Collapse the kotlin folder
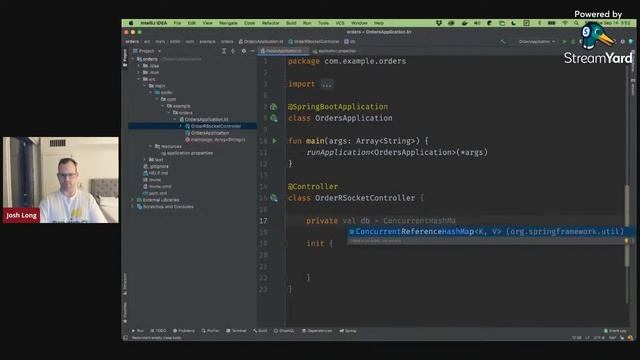 (151, 93)
